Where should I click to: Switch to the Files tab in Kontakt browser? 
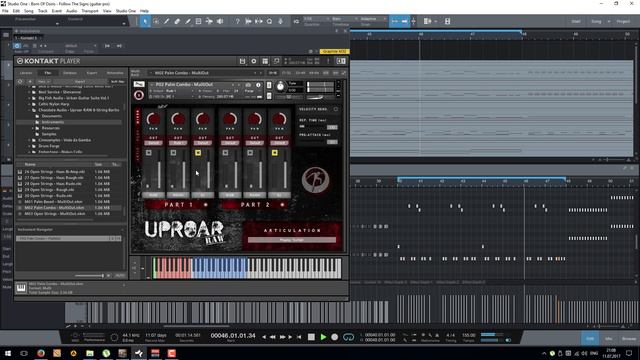[x=48, y=73]
